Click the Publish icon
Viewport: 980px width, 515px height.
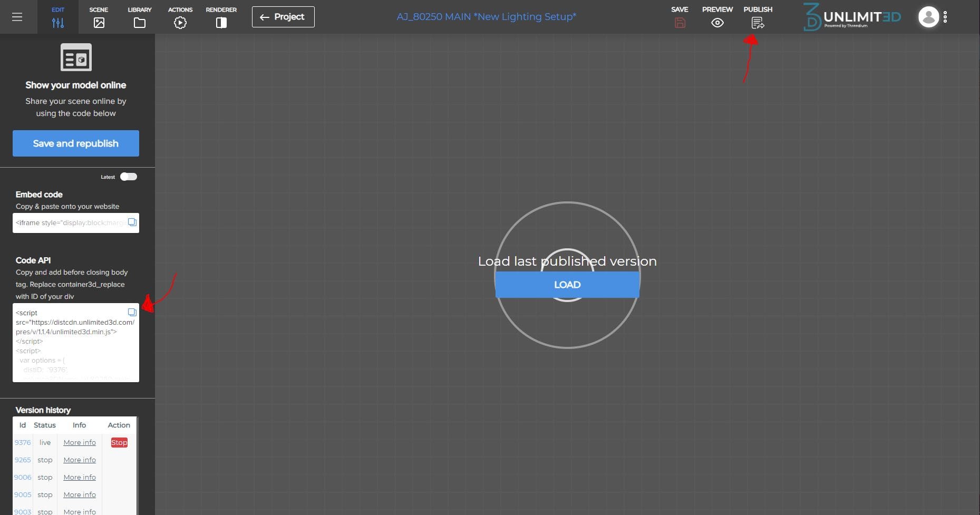[x=758, y=23]
